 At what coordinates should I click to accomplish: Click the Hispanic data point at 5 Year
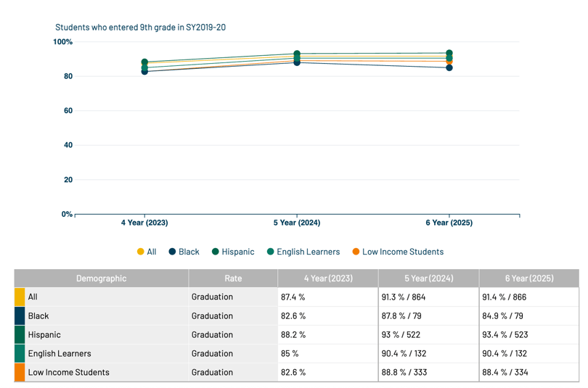click(x=297, y=54)
